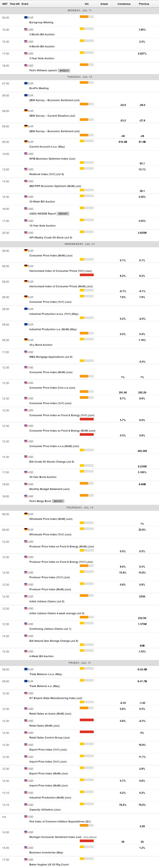Click the red volatility bar for Retail Sales Control Group
The image size is (159, 868).
[87, 732]
